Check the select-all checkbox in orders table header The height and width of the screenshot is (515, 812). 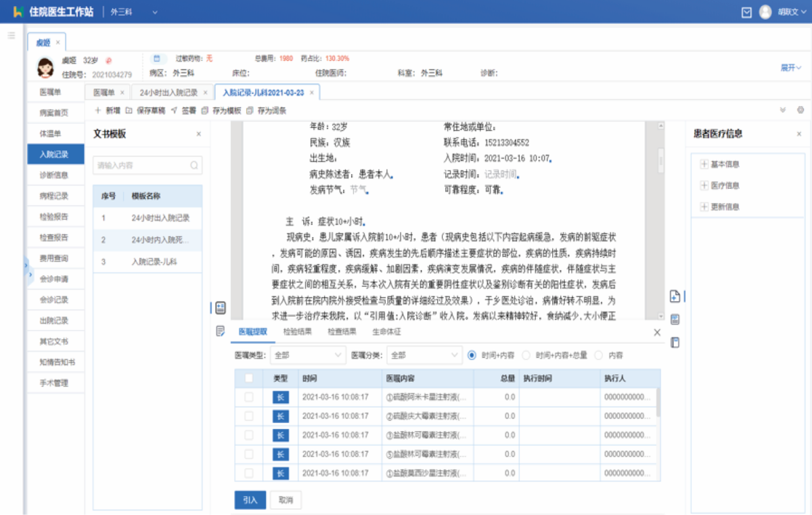tap(249, 378)
